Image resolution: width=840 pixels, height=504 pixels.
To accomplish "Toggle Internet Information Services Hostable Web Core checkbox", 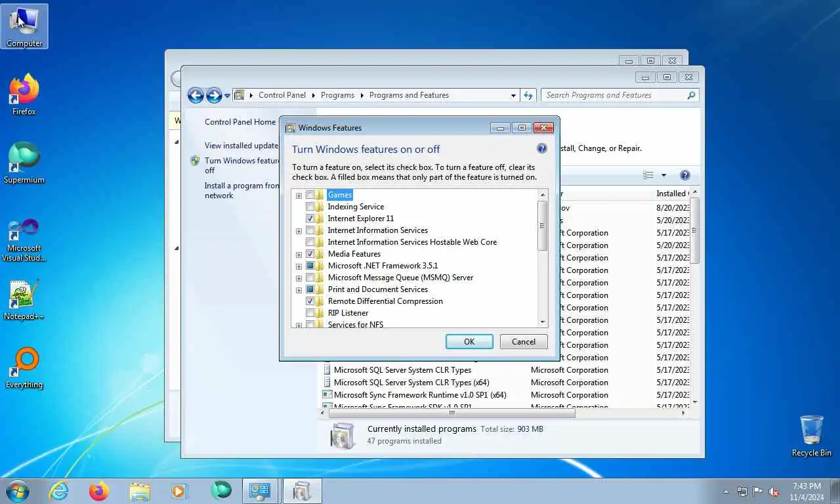I will coord(310,242).
